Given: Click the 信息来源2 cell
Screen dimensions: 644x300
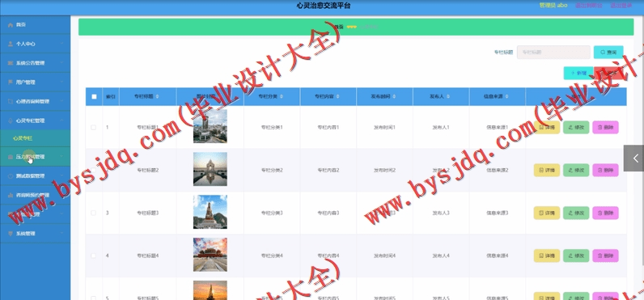Looking at the screenshot, I should 498,171.
